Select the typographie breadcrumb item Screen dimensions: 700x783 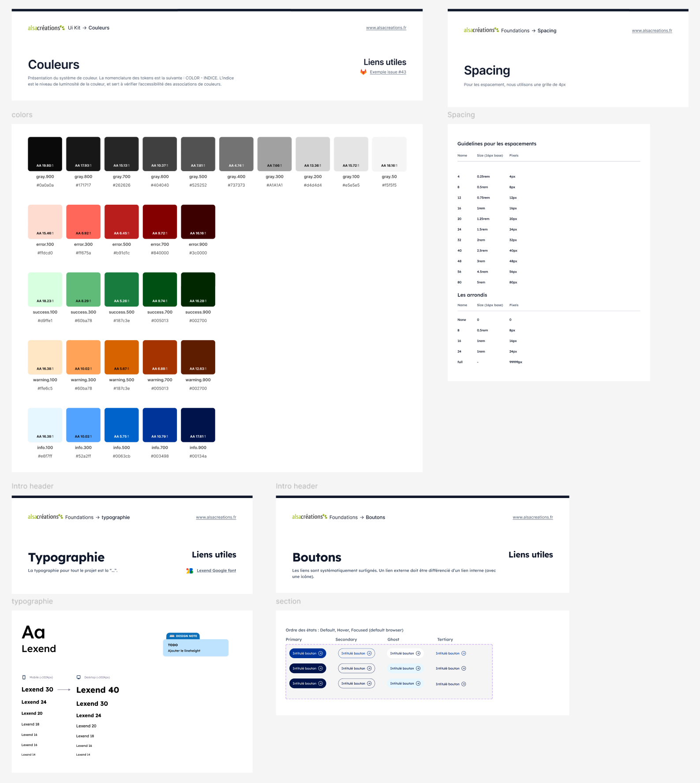[x=116, y=517]
